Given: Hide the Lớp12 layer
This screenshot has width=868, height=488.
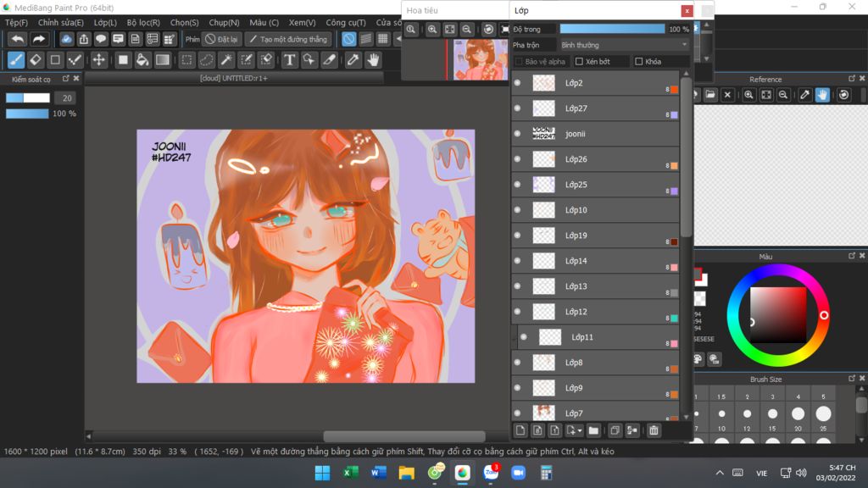Looking at the screenshot, I should point(518,312).
